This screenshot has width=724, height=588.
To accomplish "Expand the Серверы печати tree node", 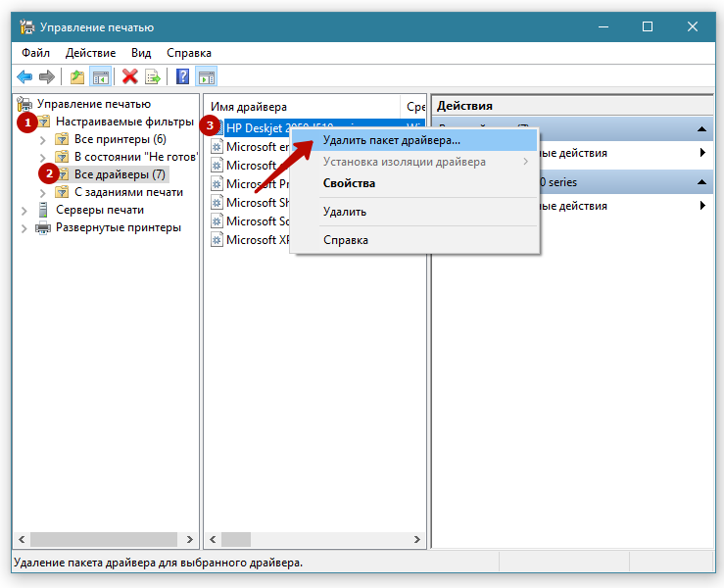I will coord(24,210).
